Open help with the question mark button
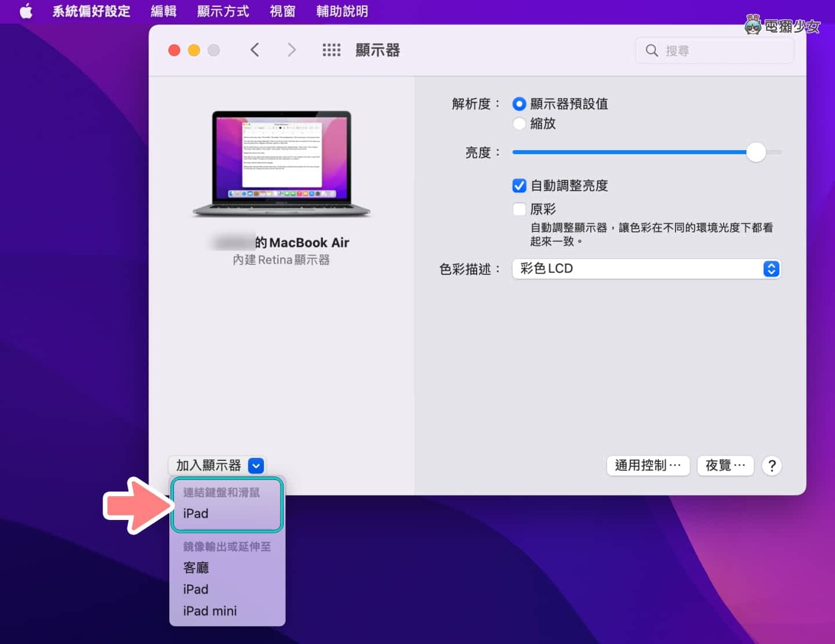 coord(772,465)
